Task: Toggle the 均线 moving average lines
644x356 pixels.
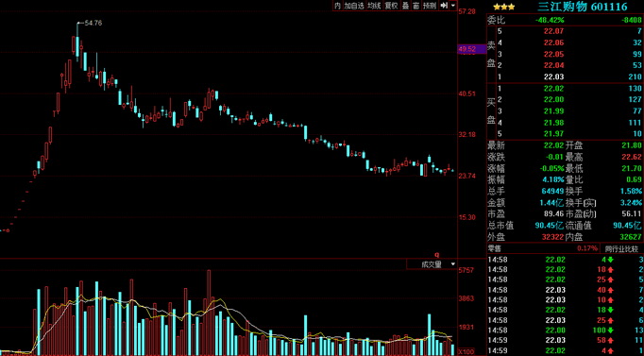Action: click(x=374, y=6)
